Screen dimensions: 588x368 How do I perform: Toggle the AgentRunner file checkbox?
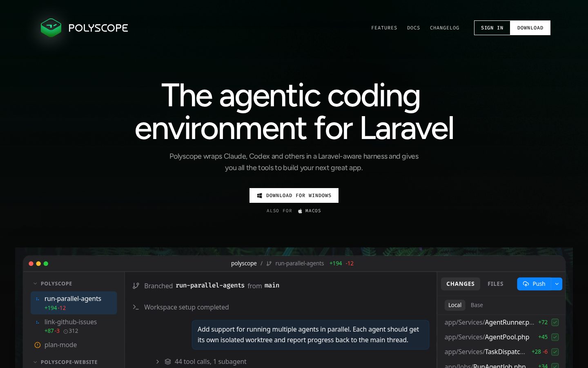555,322
